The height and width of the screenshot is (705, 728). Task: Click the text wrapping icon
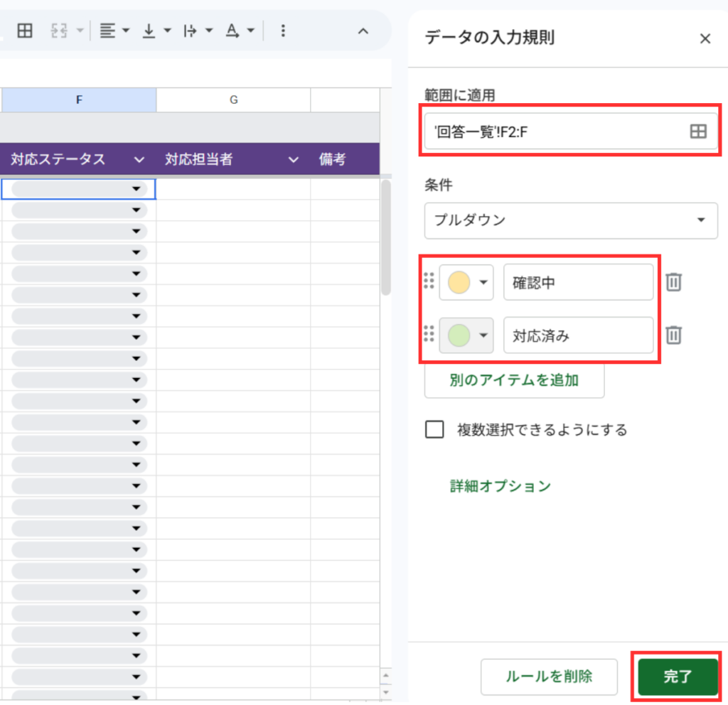tap(190, 31)
